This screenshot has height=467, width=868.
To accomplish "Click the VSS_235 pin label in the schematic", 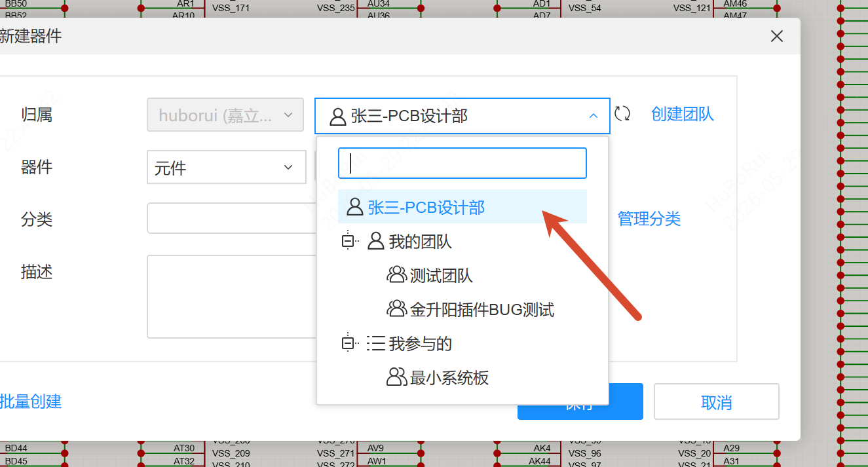I will tap(336, 8).
